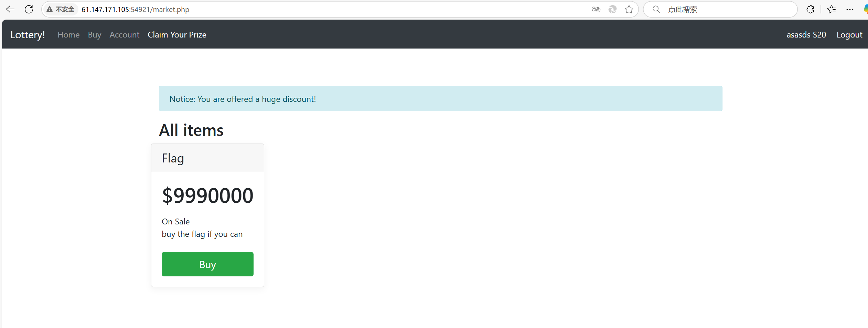Add this page to favorites with the star icon
The height and width of the screenshot is (328, 868).
tap(629, 9)
